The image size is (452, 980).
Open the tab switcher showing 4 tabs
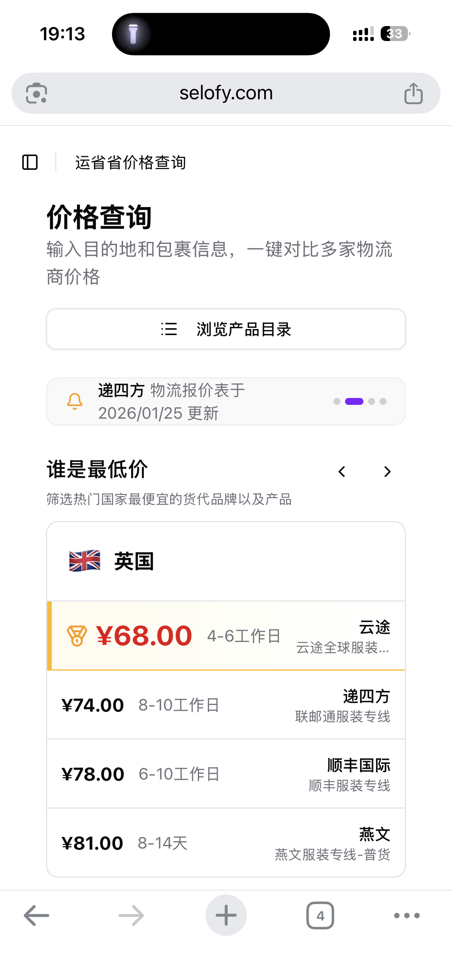(x=320, y=915)
